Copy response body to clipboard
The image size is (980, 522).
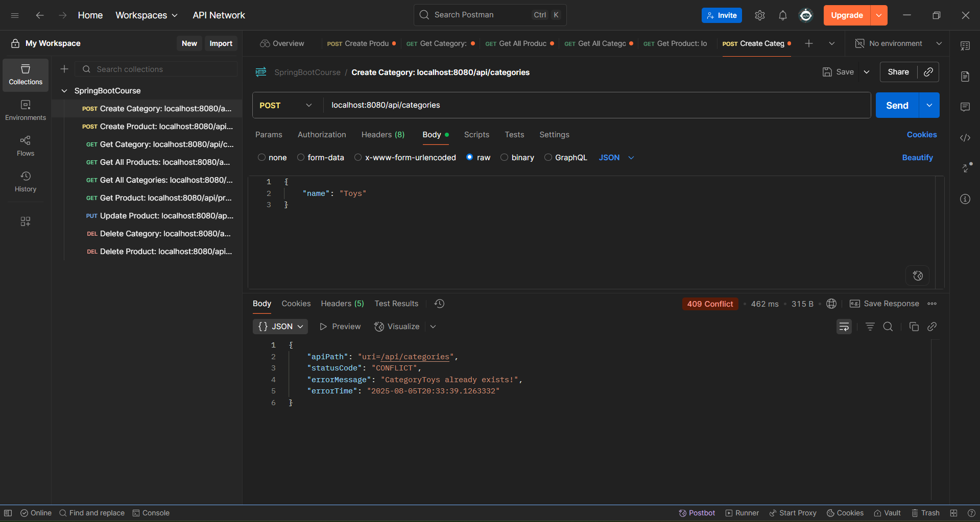[914, 327]
